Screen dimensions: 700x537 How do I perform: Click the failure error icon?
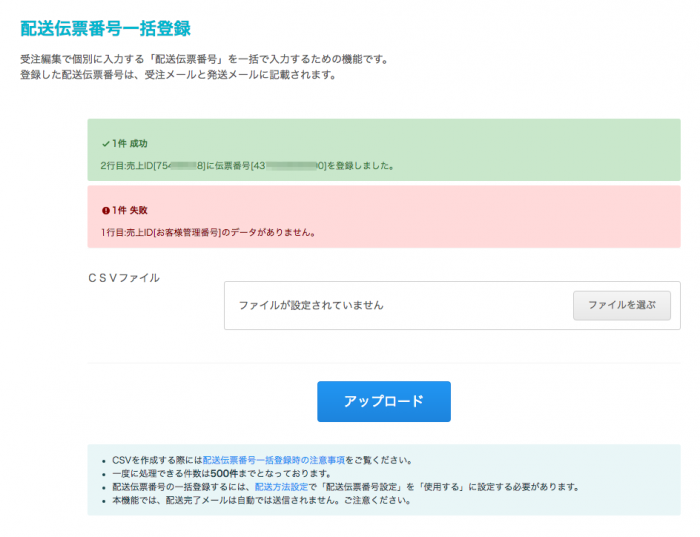click(106, 210)
